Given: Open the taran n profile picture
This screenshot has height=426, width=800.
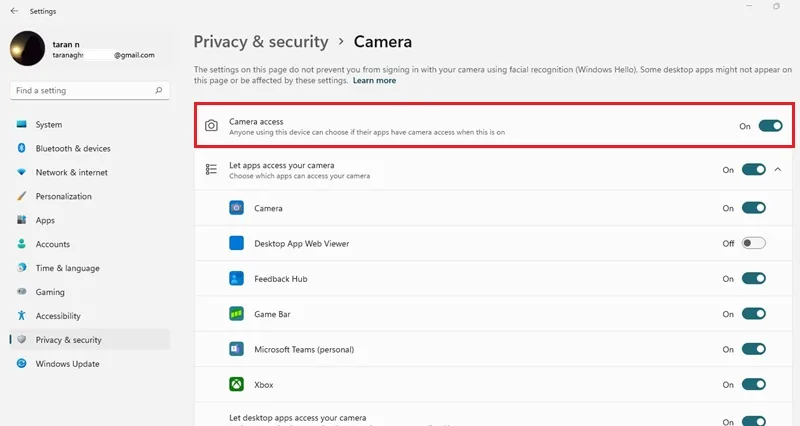Looking at the screenshot, I should pos(28,48).
